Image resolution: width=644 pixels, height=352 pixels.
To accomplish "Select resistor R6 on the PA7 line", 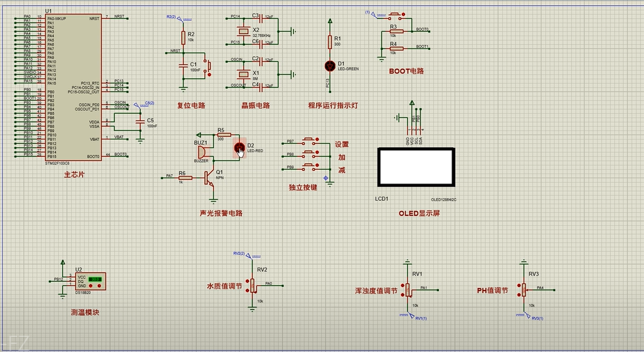I will (186, 178).
